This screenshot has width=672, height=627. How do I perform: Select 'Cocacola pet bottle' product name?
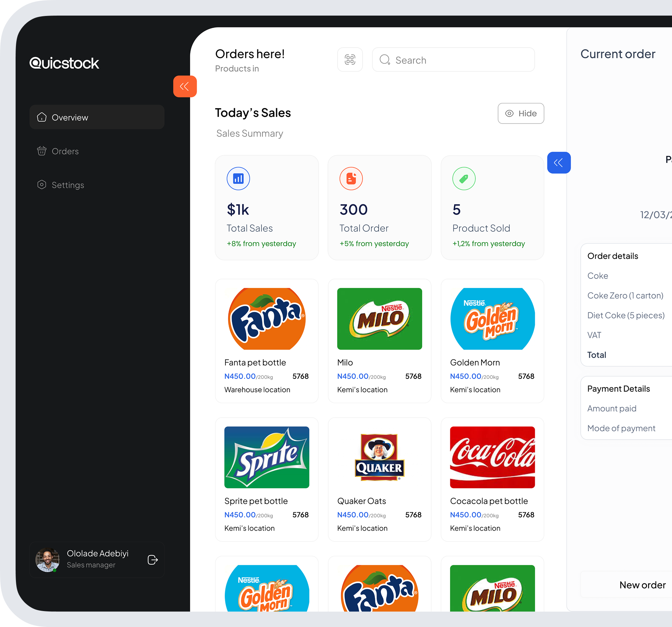point(489,501)
